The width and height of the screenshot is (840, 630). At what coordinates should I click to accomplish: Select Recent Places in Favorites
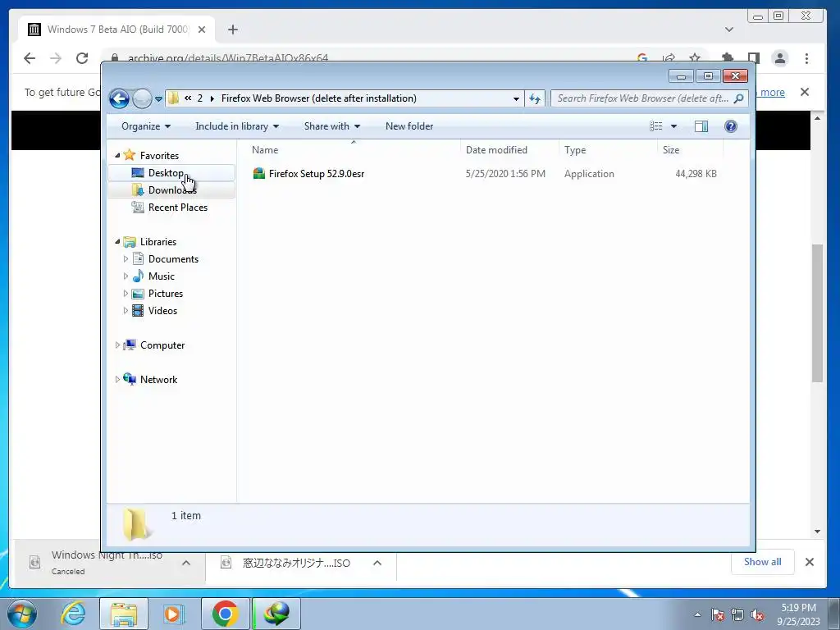tap(177, 208)
